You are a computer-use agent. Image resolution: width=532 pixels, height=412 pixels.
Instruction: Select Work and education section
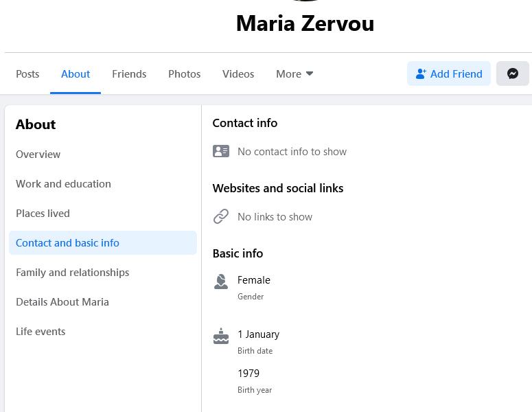tap(63, 183)
